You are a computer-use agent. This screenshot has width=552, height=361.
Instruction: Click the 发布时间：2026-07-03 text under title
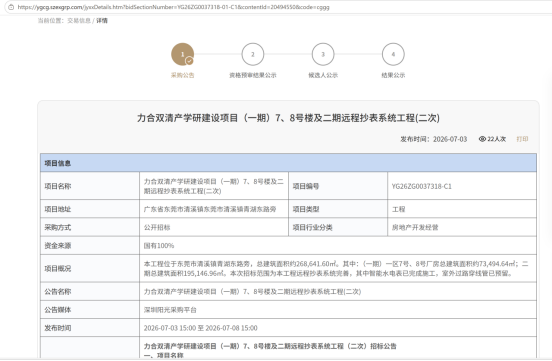(x=433, y=139)
